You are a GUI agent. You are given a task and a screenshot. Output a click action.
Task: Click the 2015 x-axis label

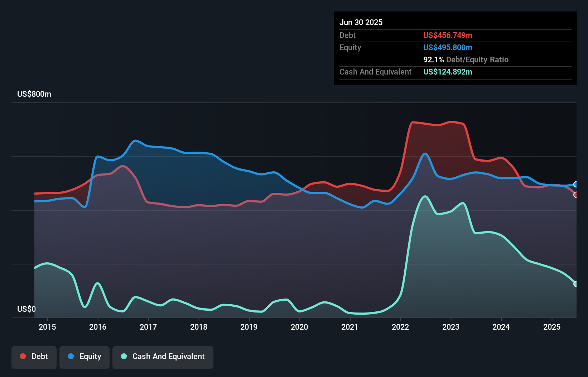[x=47, y=327]
